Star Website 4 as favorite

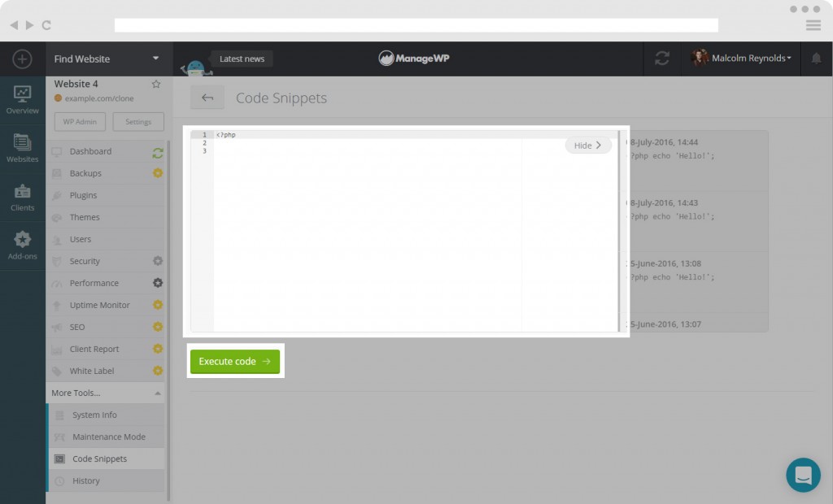[x=156, y=83]
